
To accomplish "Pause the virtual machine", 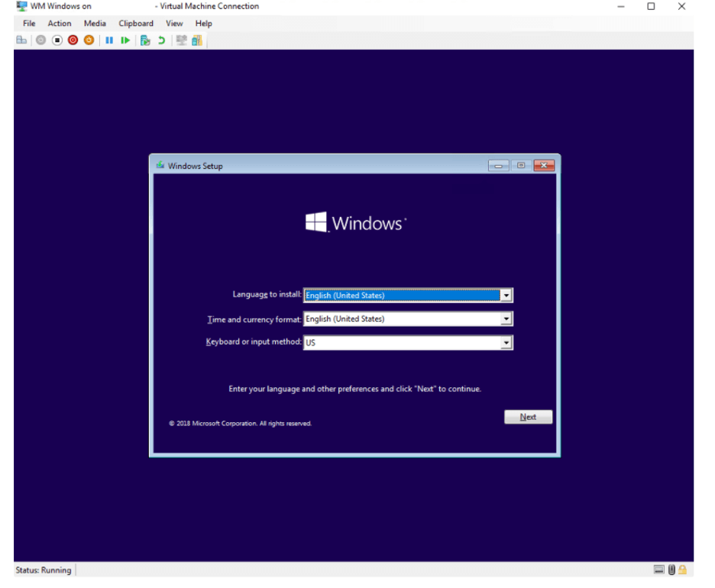I will tap(109, 40).
